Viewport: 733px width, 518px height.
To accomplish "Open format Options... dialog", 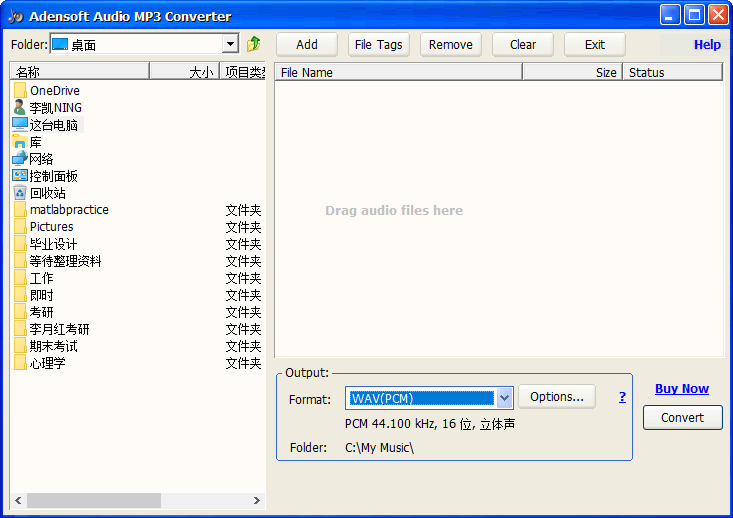I will tap(556, 397).
